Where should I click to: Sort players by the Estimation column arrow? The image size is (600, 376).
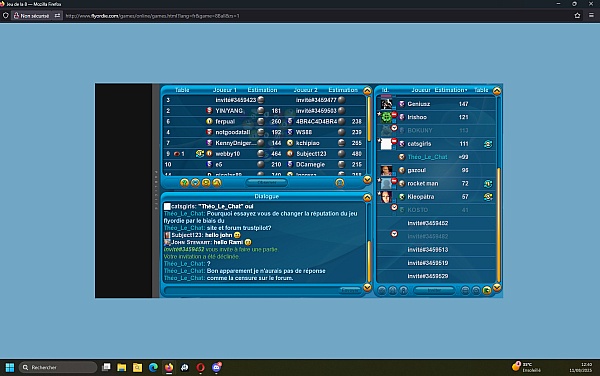[x=466, y=90]
